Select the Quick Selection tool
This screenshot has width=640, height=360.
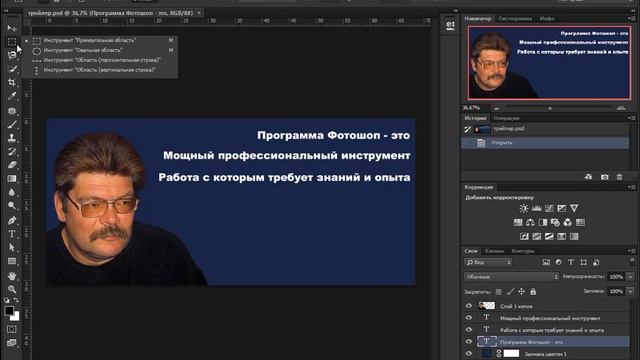[x=12, y=69]
